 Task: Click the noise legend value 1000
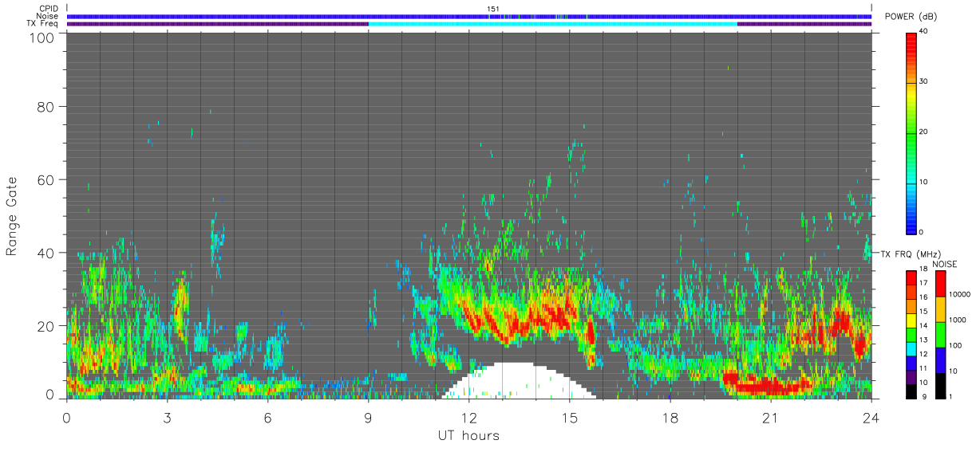click(x=958, y=320)
